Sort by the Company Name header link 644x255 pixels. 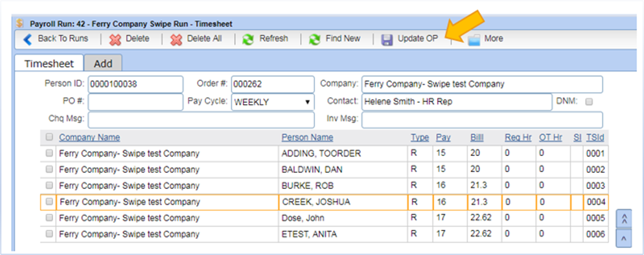coord(89,138)
